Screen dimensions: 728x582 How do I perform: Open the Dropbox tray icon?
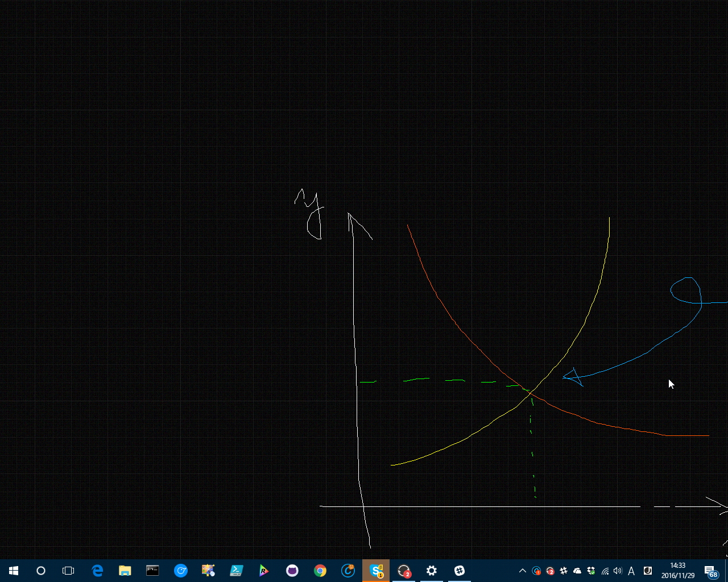[591, 571]
